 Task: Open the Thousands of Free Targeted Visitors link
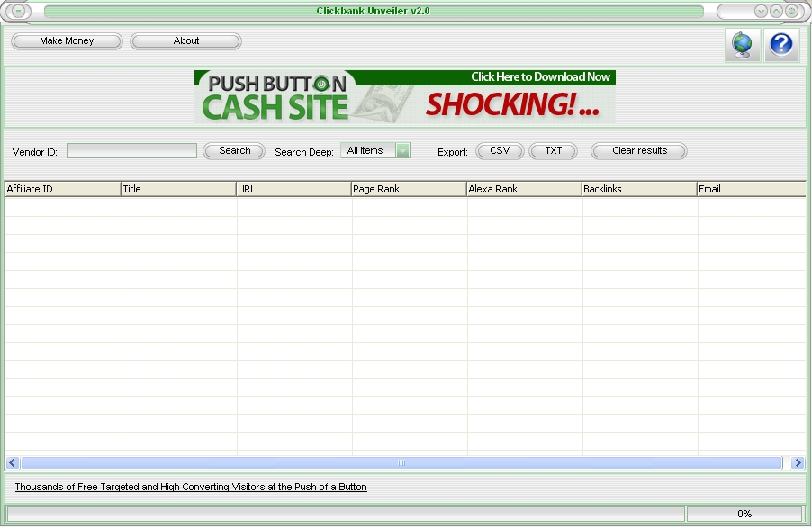click(191, 487)
